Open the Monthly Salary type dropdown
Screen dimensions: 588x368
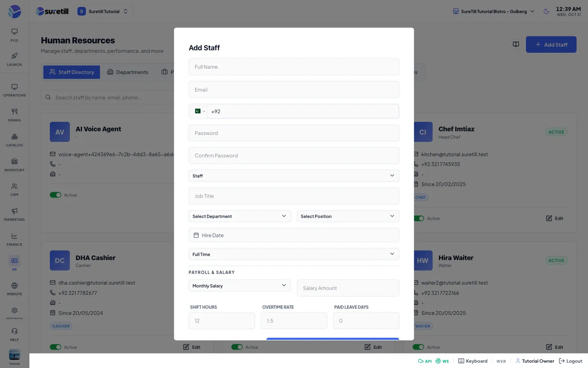click(x=240, y=286)
